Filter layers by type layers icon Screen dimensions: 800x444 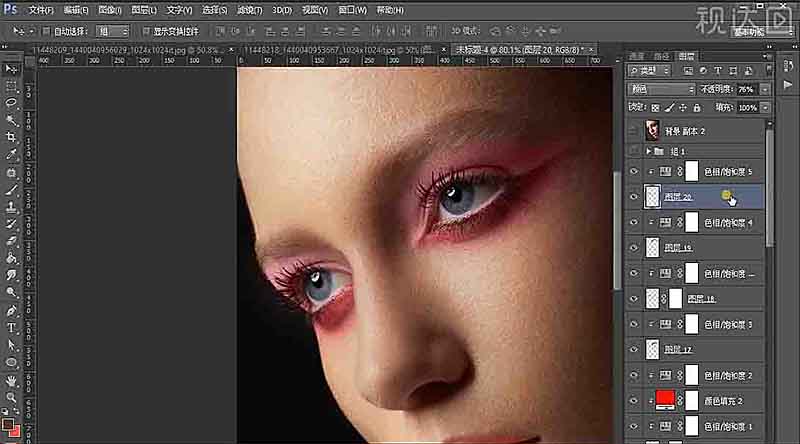(718, 70)
